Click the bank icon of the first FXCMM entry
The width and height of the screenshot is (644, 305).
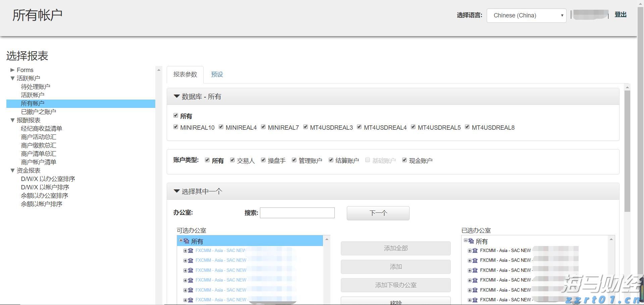click(191, 251)
